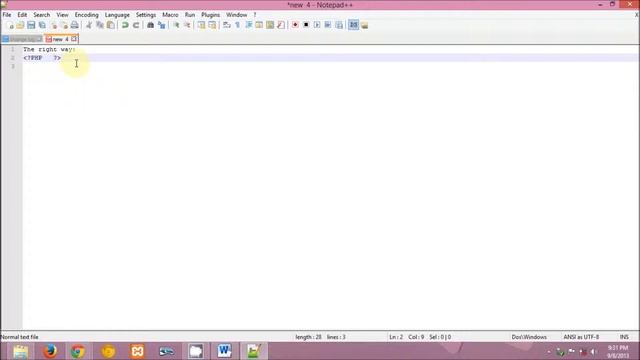Click Run a Macro Multiple Times icon
The height and width of the screenshot is (360, 640).
pos(328,25)
